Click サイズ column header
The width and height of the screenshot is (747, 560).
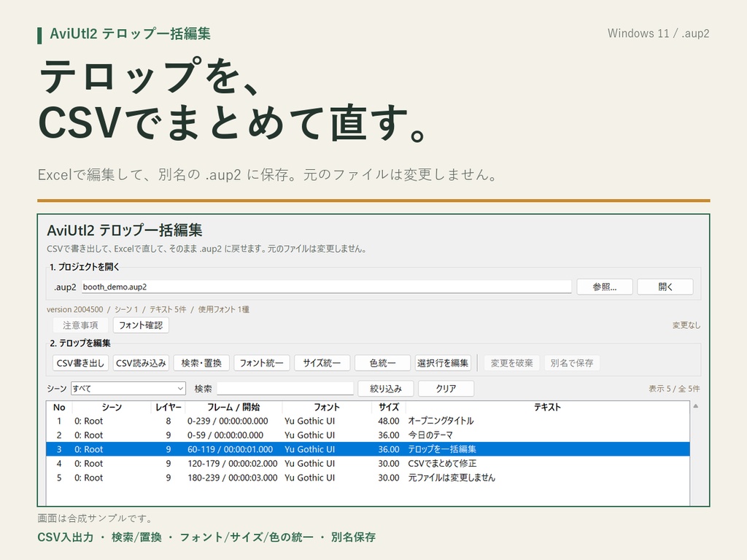388,407
